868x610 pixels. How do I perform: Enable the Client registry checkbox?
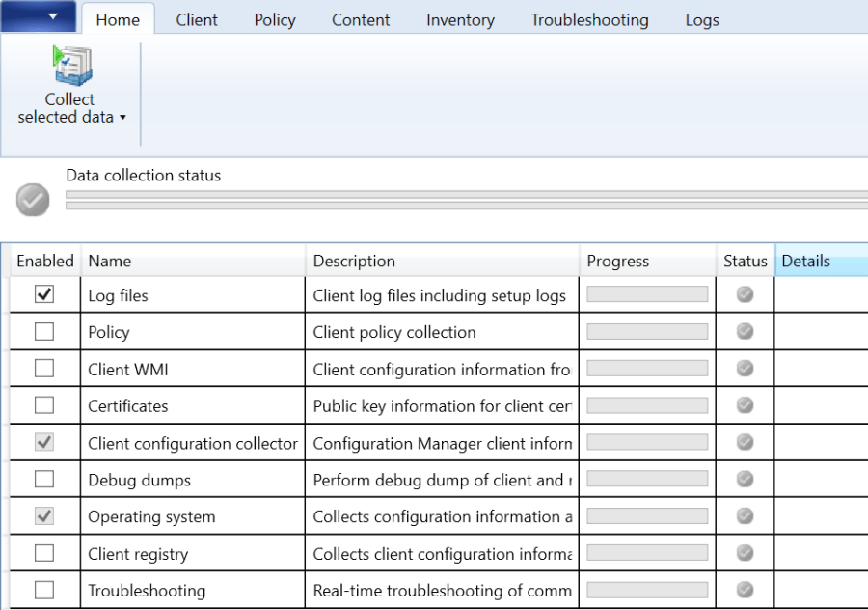coord(42,553)
